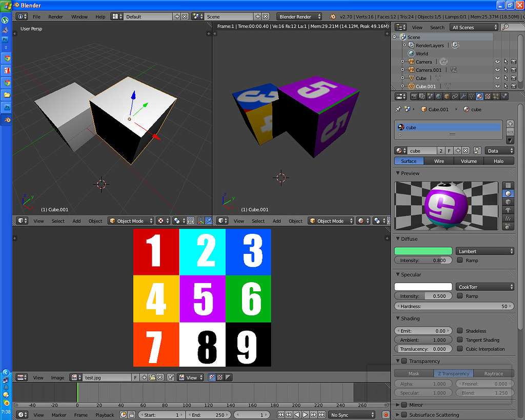Hide Camera in viewport via eye icon
525x420 pixels.
(497, 62)
